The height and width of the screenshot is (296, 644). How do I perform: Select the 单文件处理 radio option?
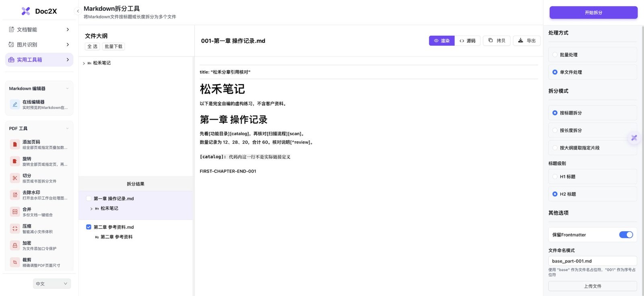click(555, 72)
